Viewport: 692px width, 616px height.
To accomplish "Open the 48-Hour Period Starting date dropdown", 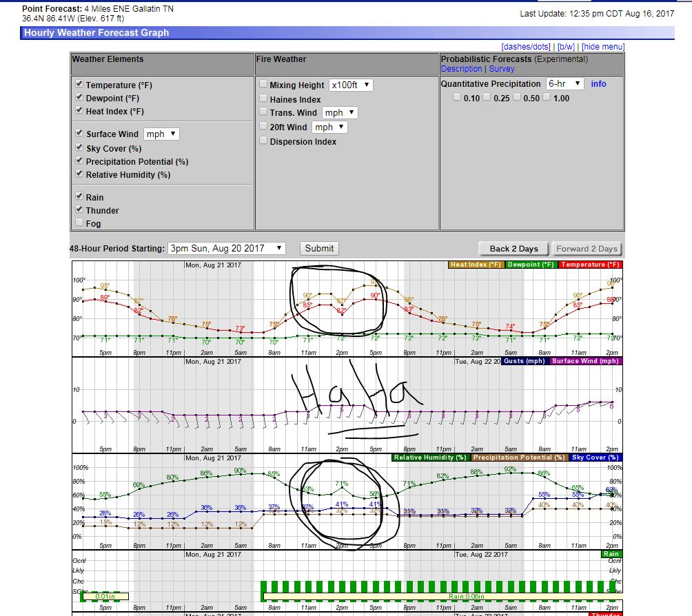I will pyautogui.click(x=226, y=248).
